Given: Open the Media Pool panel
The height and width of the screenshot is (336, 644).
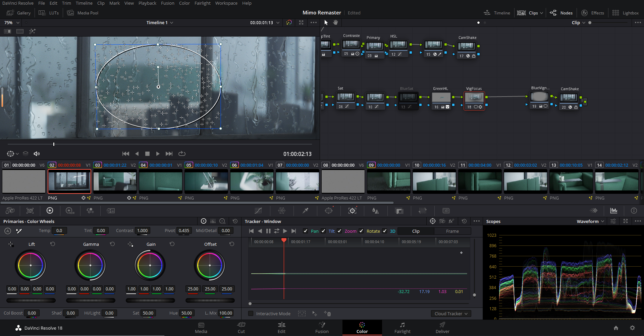Looking at the screenshot, I should [83, 13].
